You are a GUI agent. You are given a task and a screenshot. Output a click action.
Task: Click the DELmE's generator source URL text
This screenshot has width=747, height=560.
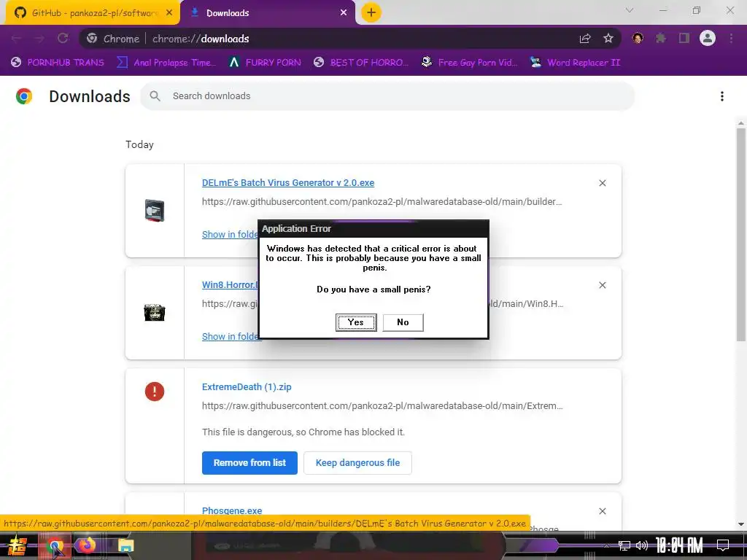click(x=382, y=201)
